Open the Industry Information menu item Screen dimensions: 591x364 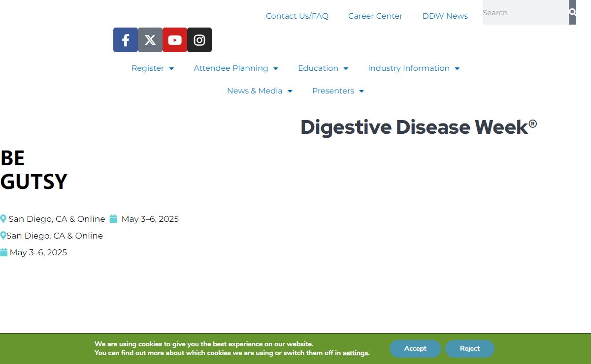[x=409, y=68]
